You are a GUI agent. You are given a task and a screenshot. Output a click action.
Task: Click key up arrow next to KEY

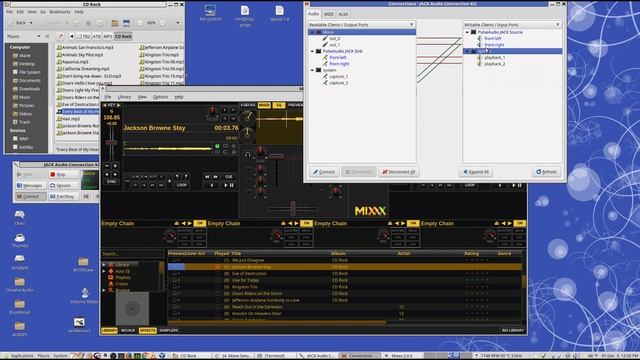point(119,105)
